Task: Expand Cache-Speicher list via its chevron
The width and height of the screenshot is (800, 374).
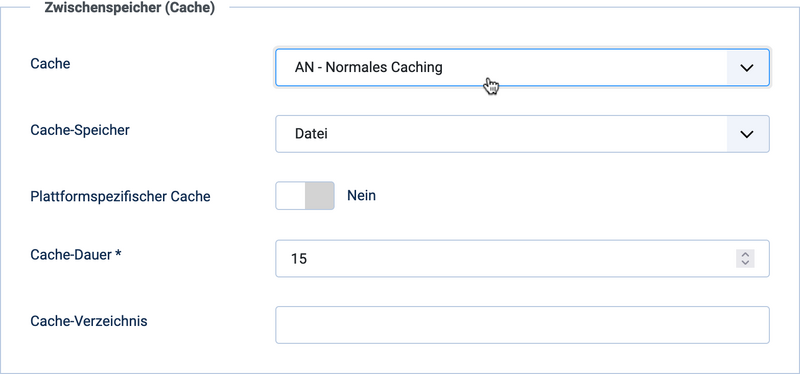Action: coord(747,134)
